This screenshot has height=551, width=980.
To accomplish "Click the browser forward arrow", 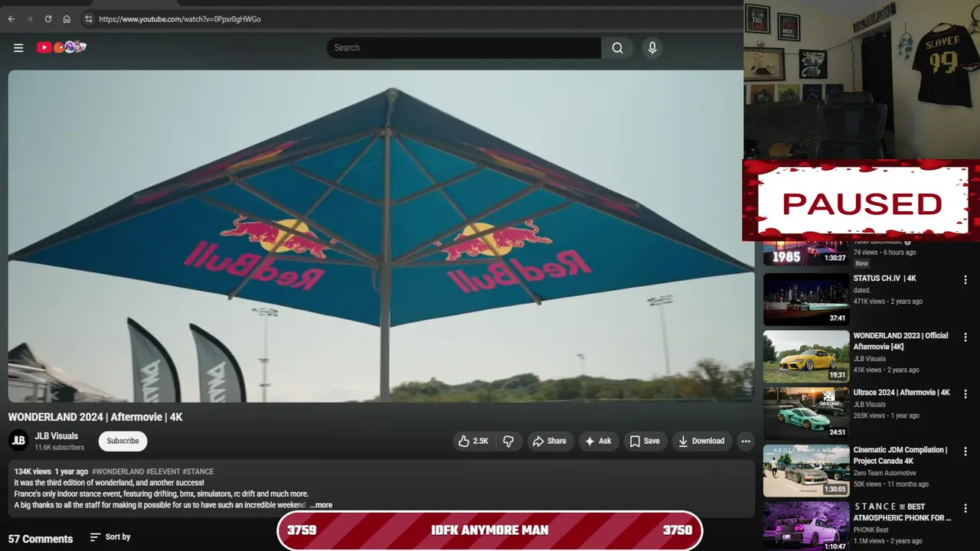I will (x=29, y=19).
